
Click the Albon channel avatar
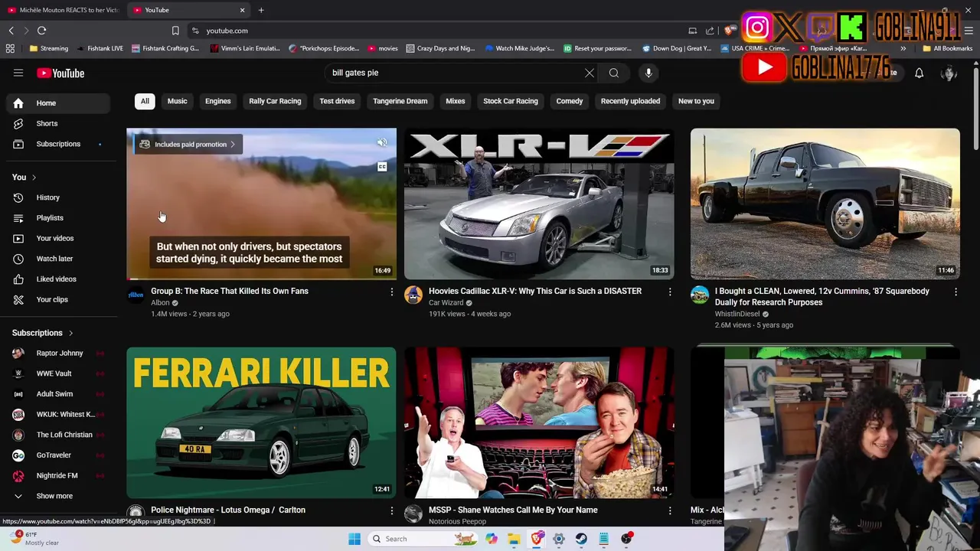point(136,295)
